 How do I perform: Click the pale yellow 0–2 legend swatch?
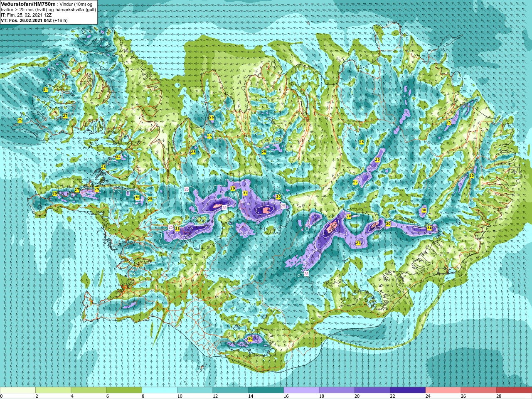coord(18,390)
